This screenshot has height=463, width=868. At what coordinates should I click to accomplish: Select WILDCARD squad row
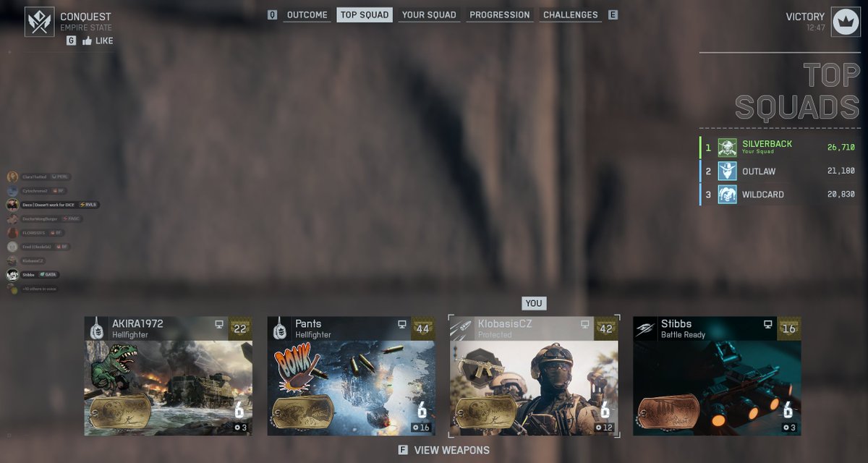point(780,195)
